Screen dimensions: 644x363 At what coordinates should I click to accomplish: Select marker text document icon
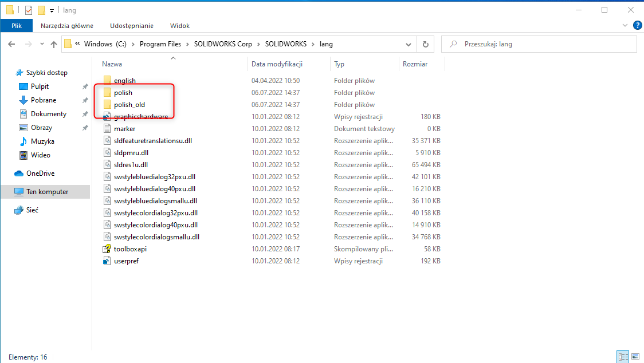click(x=107, y=128)
